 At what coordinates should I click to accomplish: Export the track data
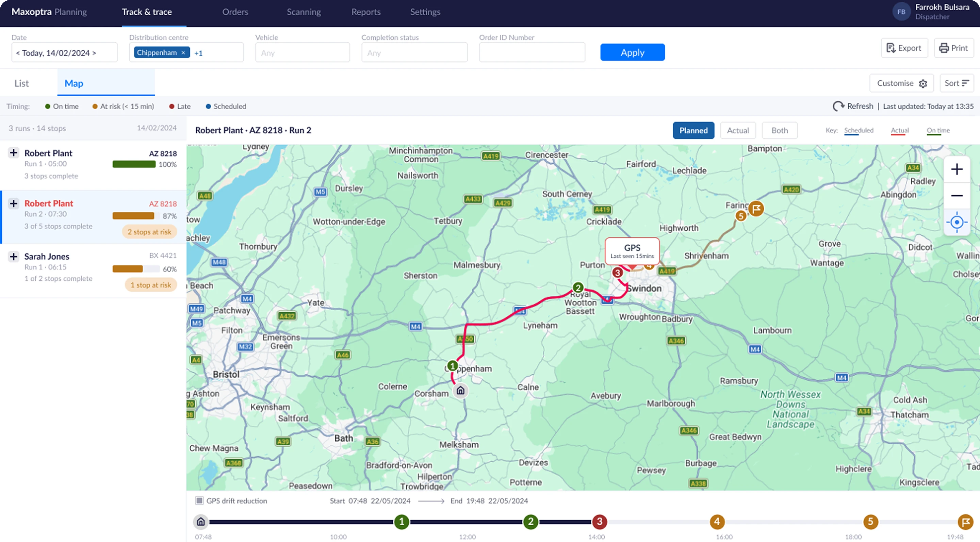(x=904, y=48)
